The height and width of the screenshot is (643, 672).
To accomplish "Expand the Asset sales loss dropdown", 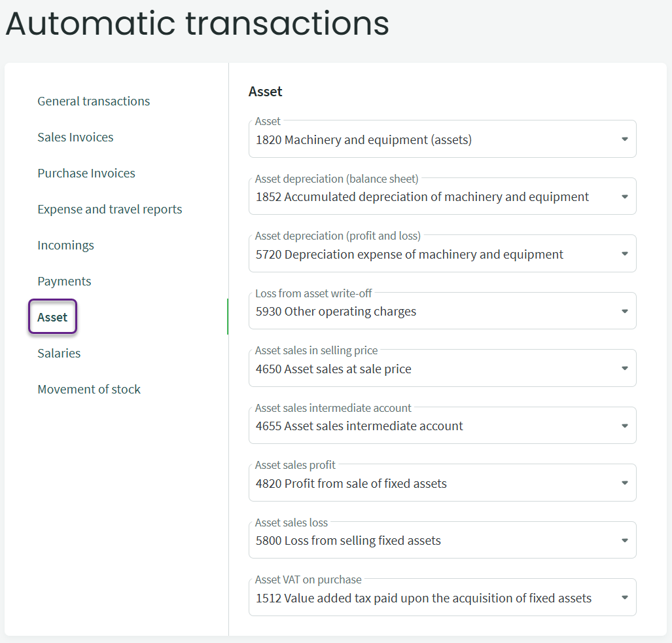I will point(625,541).
